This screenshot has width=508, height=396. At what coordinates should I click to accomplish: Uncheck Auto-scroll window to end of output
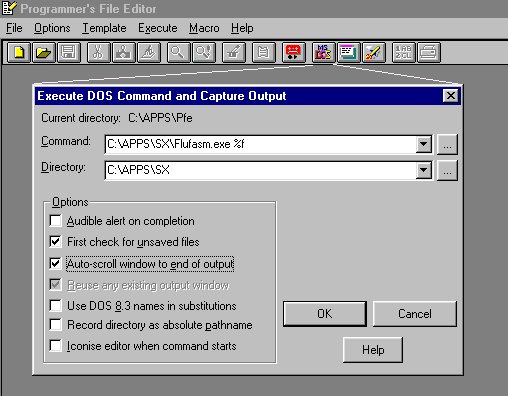click(x=55, y=264)
